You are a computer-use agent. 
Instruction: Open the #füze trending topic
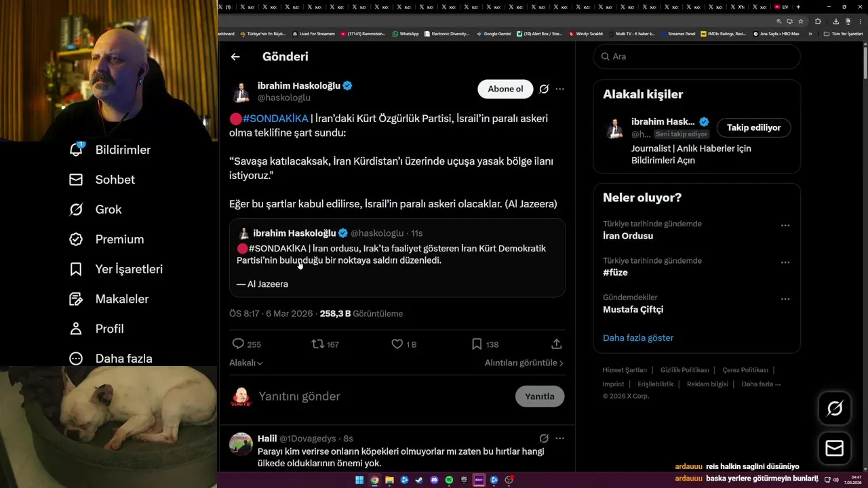coord(615,272)
